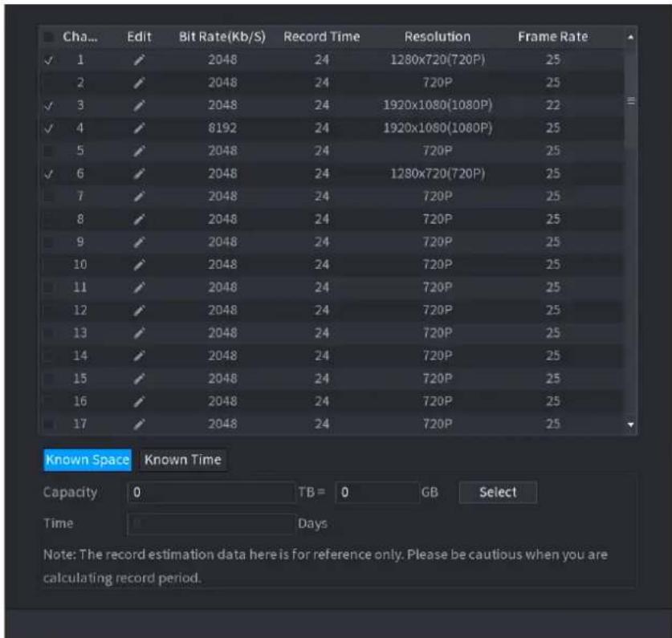
Task: Click the Record Time column header
Action: [321, 37]
